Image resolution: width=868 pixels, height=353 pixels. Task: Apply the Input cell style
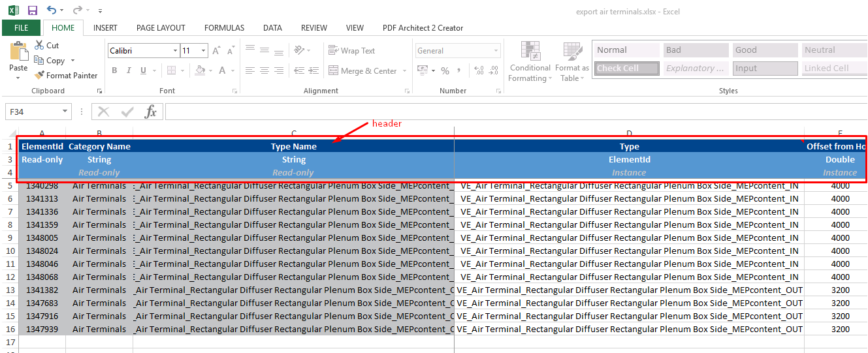pyautogui.click(x=765, y=69)
